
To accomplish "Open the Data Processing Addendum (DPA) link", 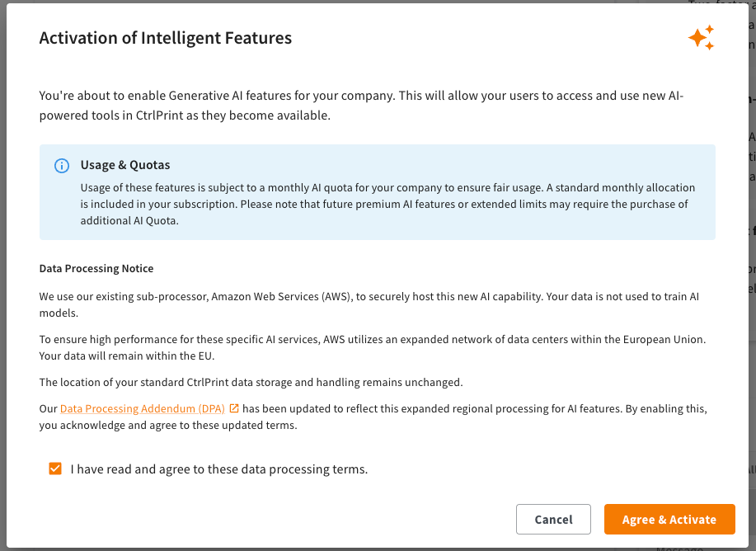I will [142, 408].
